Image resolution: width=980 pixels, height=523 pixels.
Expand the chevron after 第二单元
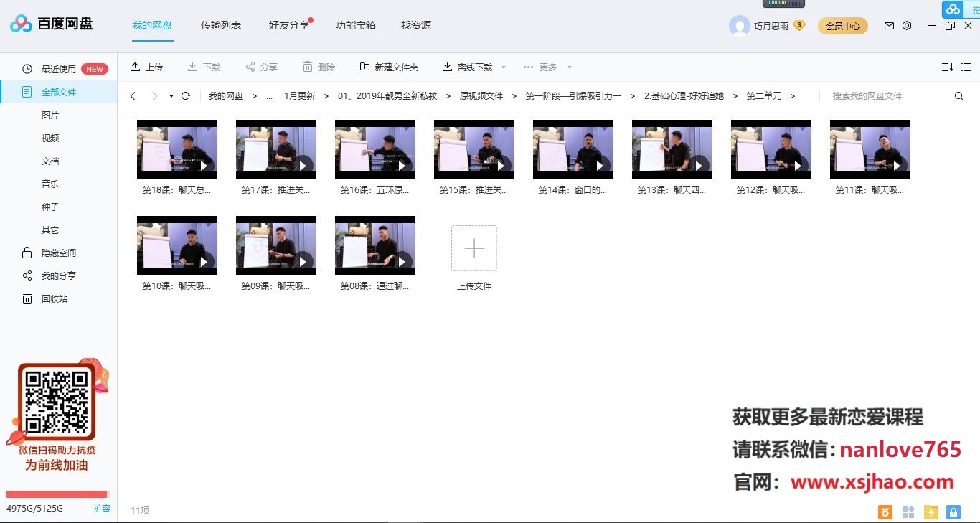793,96
